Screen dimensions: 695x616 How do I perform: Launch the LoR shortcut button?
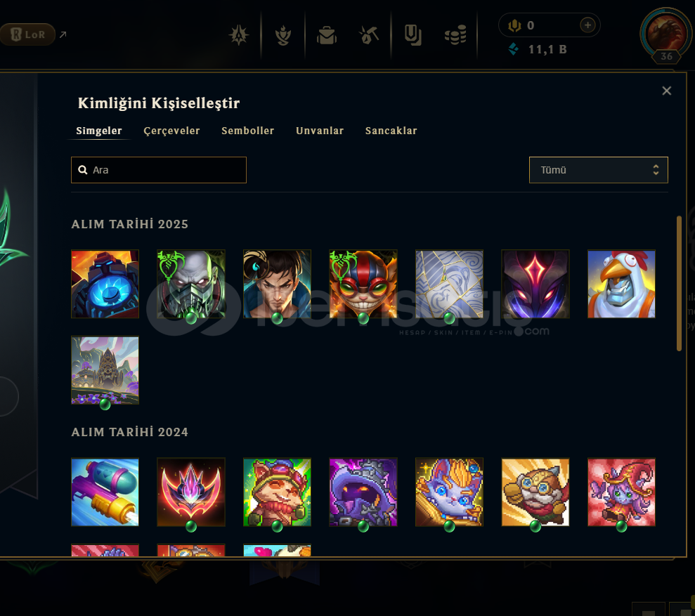click(27, 34)
